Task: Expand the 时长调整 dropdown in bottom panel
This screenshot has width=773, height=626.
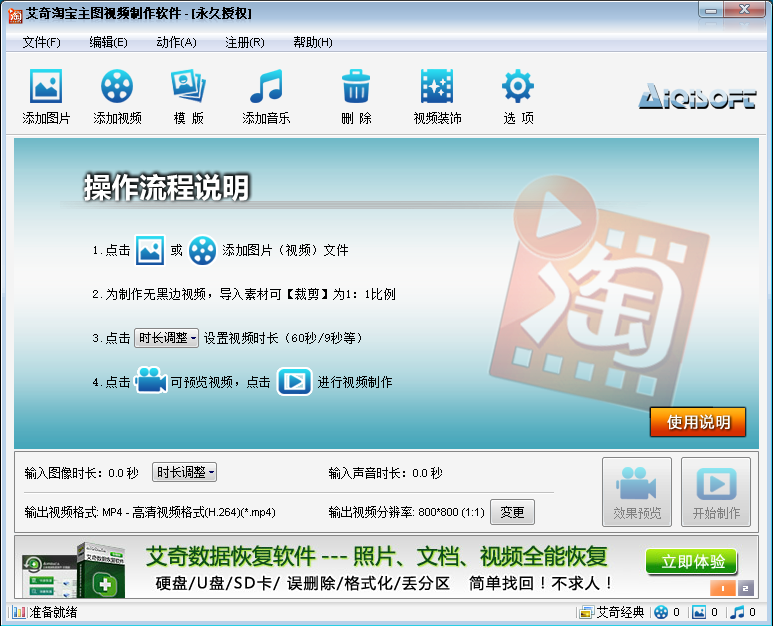Action: (x=184, y=472)
